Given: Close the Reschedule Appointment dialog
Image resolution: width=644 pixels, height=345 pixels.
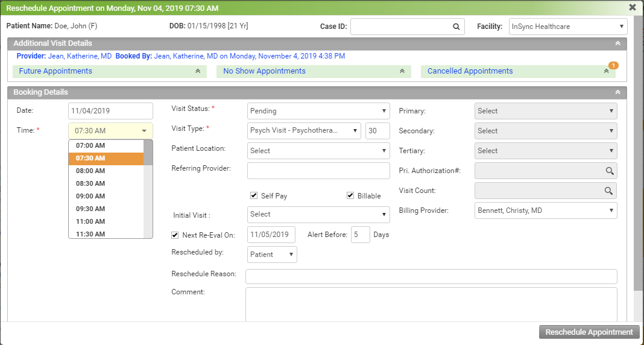Looking at the screenshot, I should (x=632, y=8).
